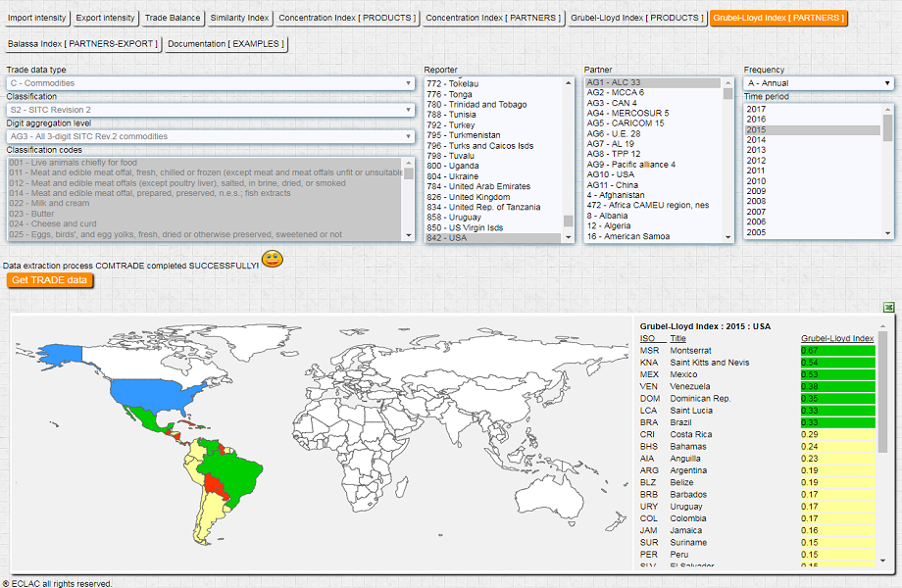This screenshot has height=588, width=902.
Task: Sort by the ISO column header
Action: [x=647, y=338]
